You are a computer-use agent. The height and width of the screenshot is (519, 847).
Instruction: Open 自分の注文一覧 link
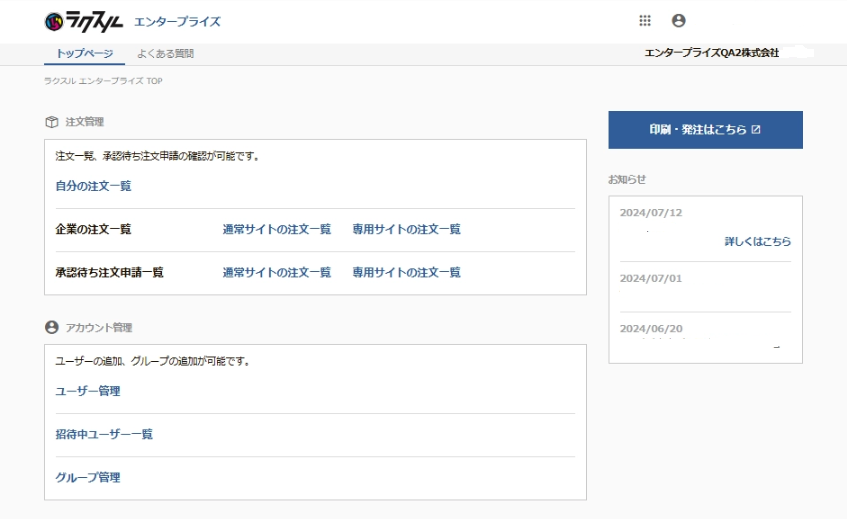pos(93,186)
